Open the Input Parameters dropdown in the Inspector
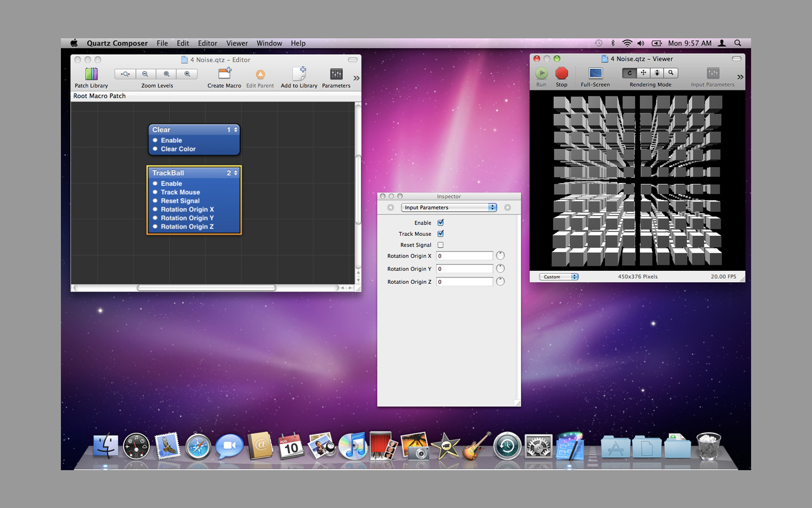 [449, 207]
